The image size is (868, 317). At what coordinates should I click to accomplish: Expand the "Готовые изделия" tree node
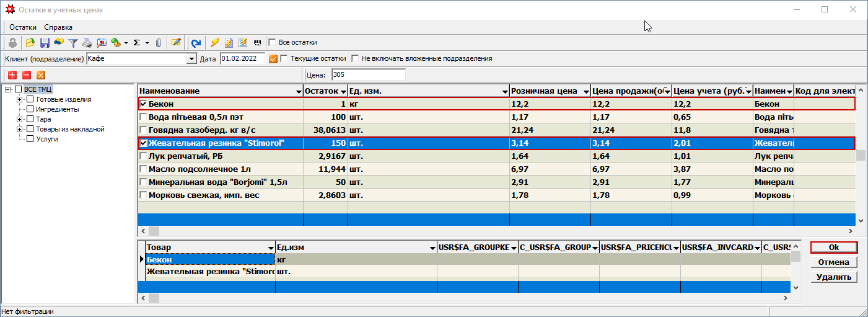click(x=20, y=99)
